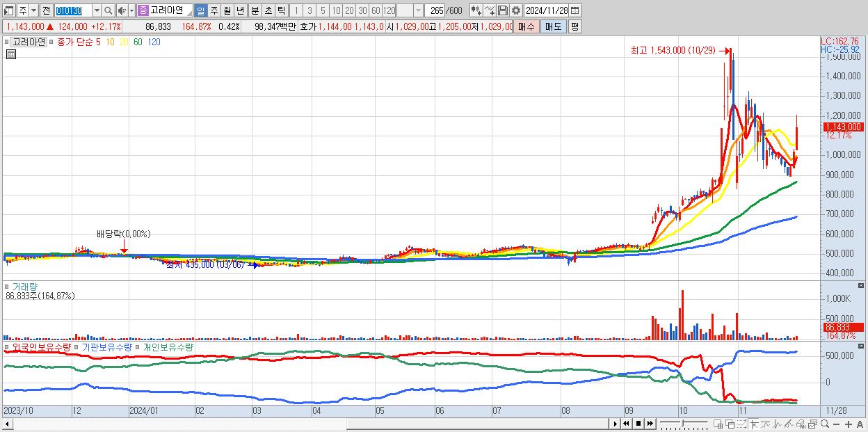This screenshot has width=868, height=432.
Task: Click the stop square playback button
Action: [x=638, y=424]
